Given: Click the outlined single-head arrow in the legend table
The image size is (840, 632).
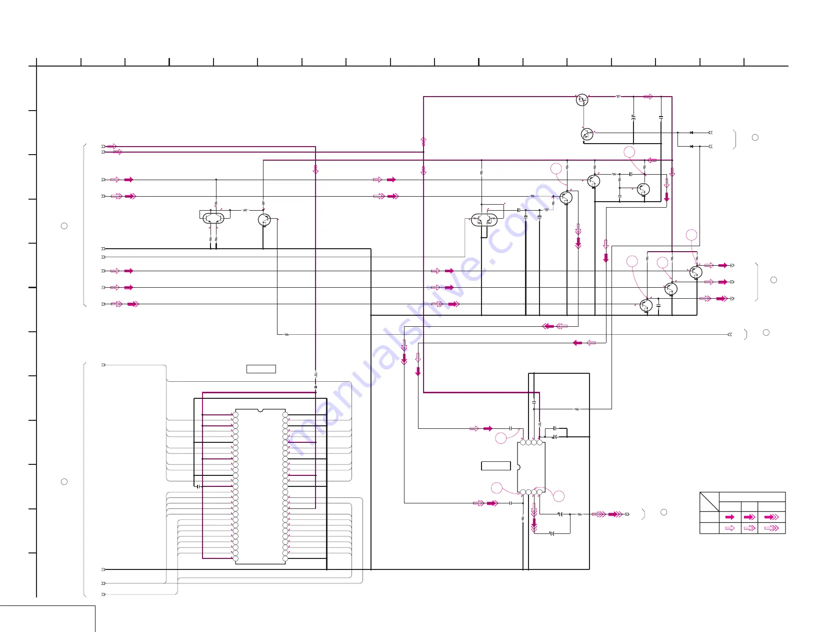Looking at the screenshot, I should pyautogui.click(x=729, y=528).
